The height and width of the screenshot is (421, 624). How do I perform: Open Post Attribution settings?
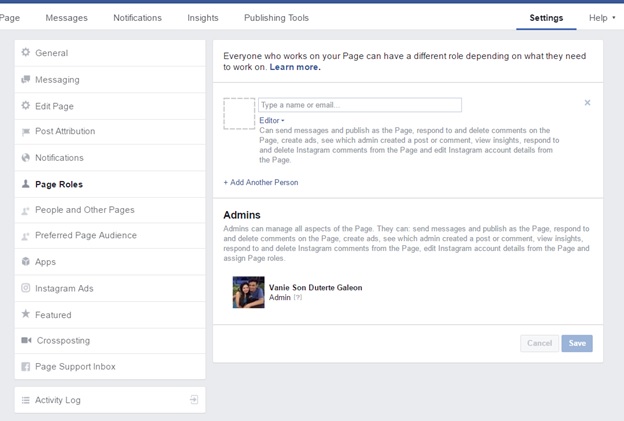pyautogui.click(x=110, y=132)
